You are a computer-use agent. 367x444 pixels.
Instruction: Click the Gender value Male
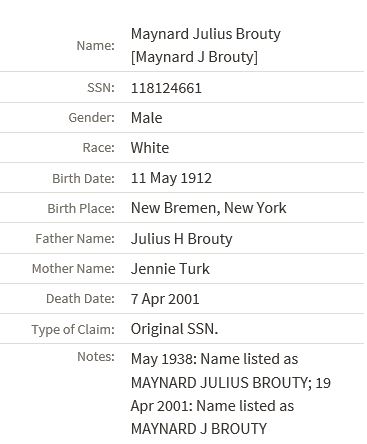coord(147,118)
